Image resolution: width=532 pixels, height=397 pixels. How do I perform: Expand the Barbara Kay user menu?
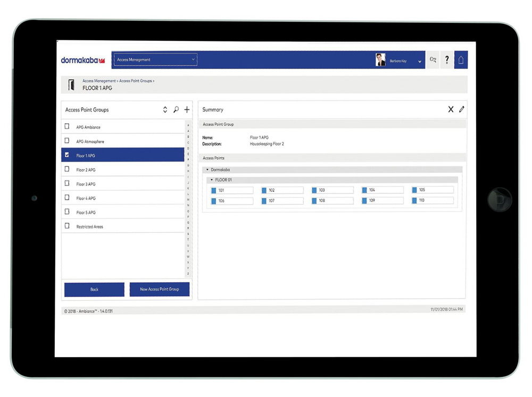(x=420, y=62)
